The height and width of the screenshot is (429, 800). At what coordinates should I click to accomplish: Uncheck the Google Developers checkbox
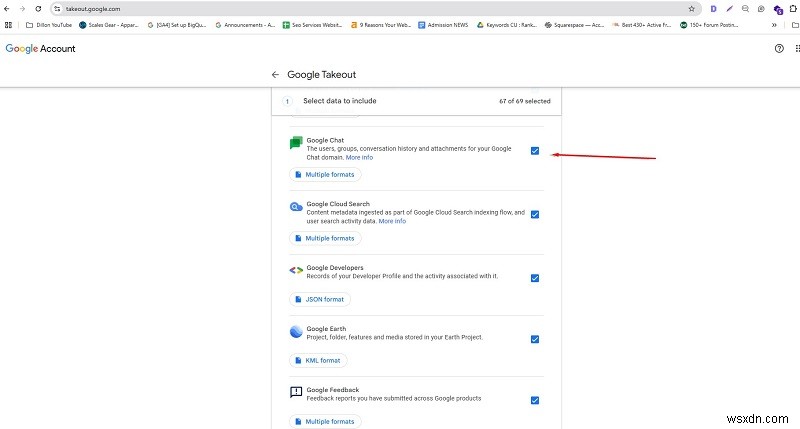pyautogui.click(x=535, y=278)
